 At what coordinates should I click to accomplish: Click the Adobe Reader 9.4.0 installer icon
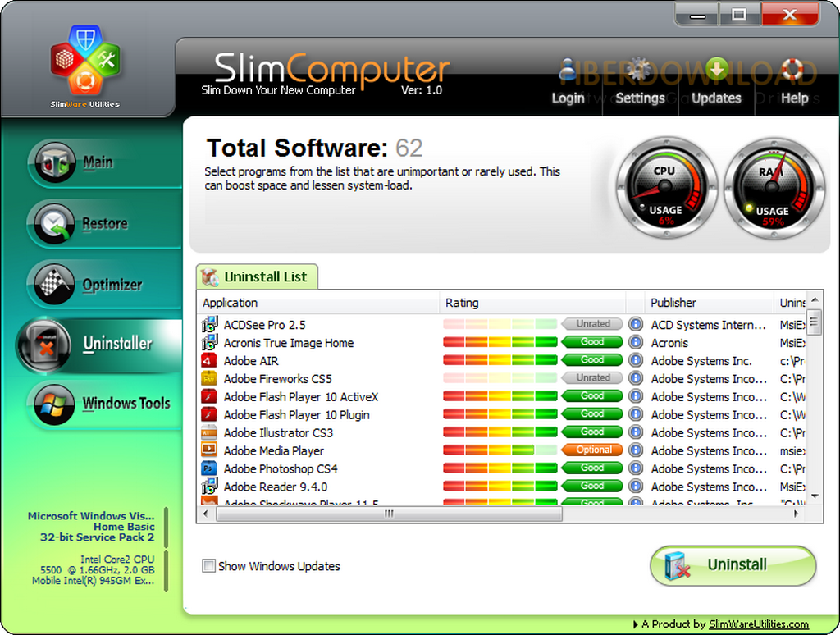click(209, 486)
